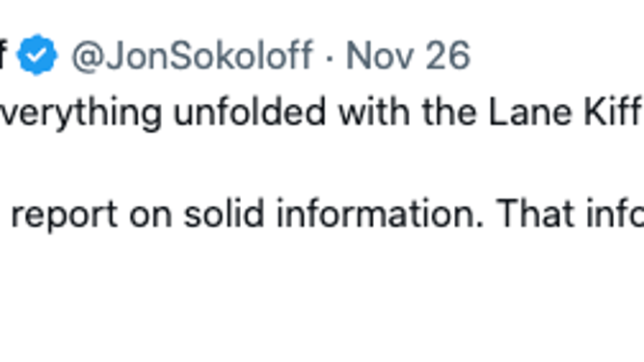The height and width of the screenshot is (362, 644).
Task: Open the @JonSokoloff profile handle
Action: (192, 55)
